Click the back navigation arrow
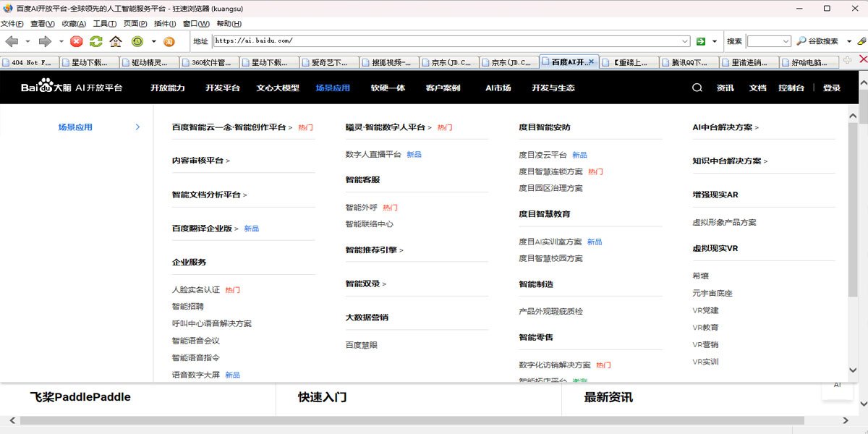Viewport: 868px width, 434px height. (12, 41)
